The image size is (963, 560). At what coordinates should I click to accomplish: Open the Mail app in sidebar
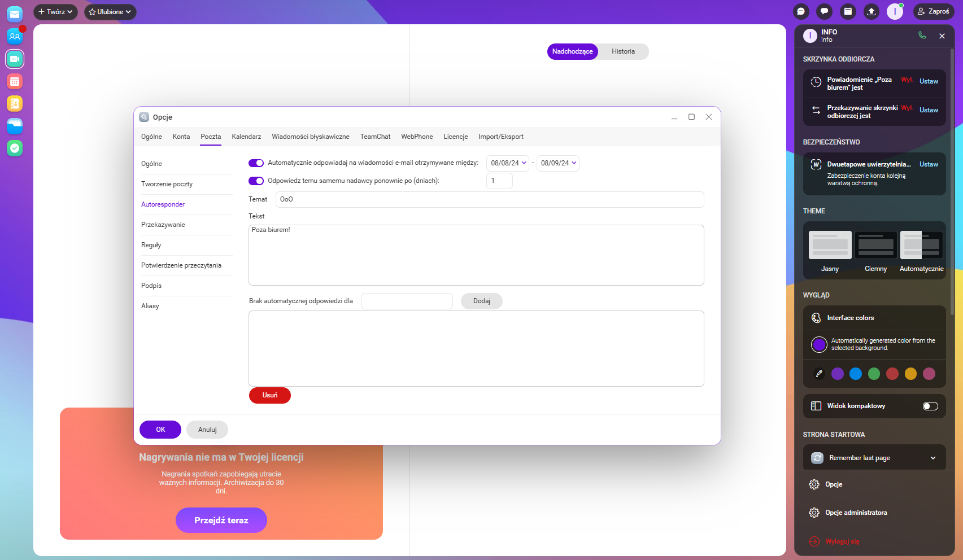pyautogui.click(x=15, y=14)
